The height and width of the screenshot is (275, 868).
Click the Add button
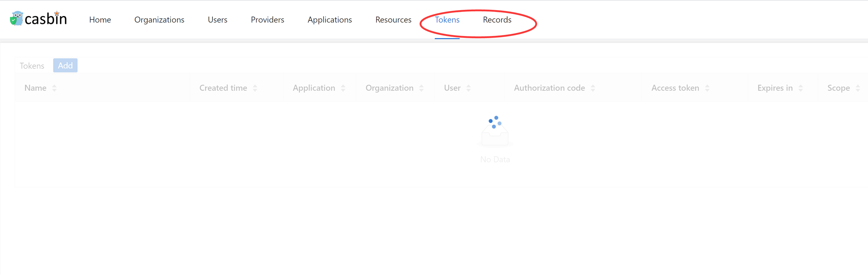[x=65, y=65]
